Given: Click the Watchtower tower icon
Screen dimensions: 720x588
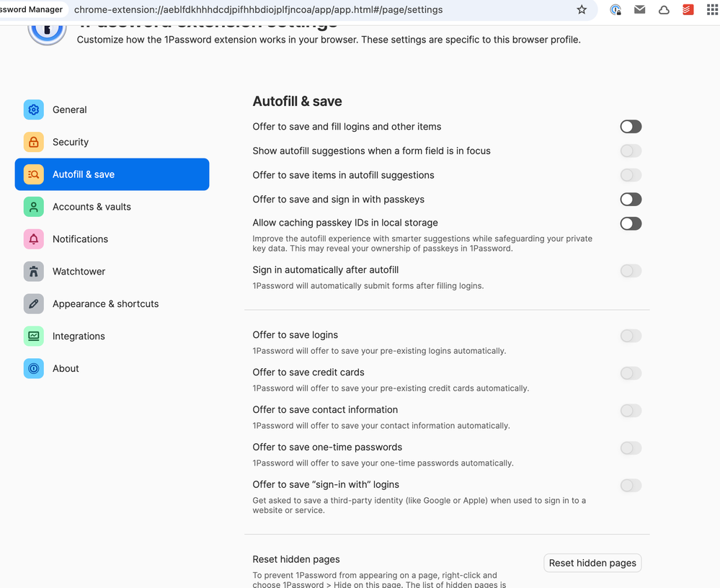Looking at the screenshot, I should click(34, 272).
